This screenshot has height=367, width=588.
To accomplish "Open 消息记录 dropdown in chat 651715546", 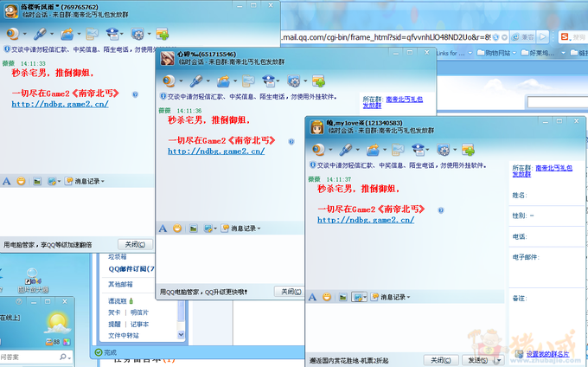I will 240,229.
